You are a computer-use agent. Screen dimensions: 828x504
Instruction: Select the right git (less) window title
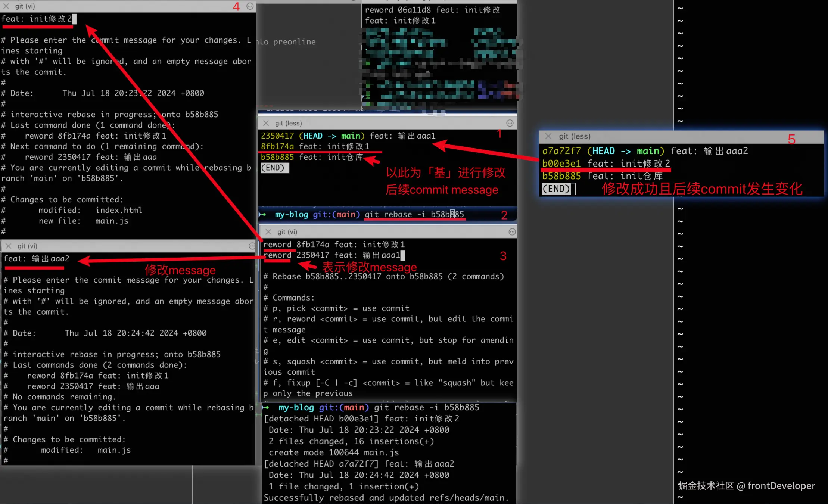(575, 136)
